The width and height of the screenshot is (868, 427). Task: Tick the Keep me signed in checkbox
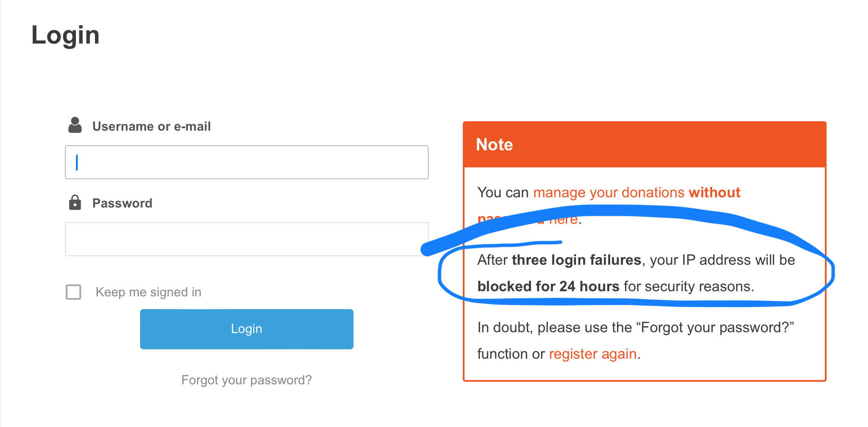tap(73, 292)
